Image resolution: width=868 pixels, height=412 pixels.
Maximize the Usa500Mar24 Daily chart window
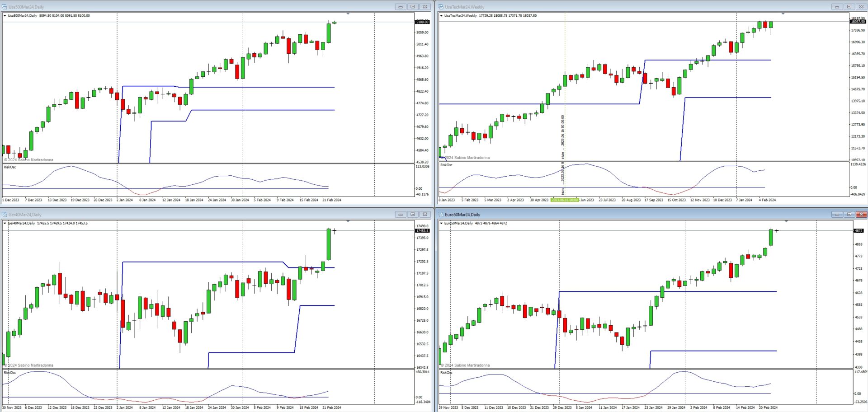[412, 7]
